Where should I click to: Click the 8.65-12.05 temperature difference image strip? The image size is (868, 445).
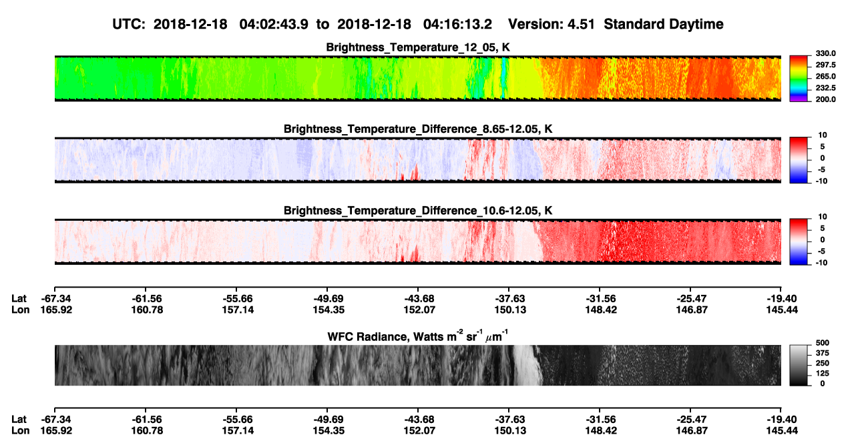pyautogui.click(x=418, y=159)
